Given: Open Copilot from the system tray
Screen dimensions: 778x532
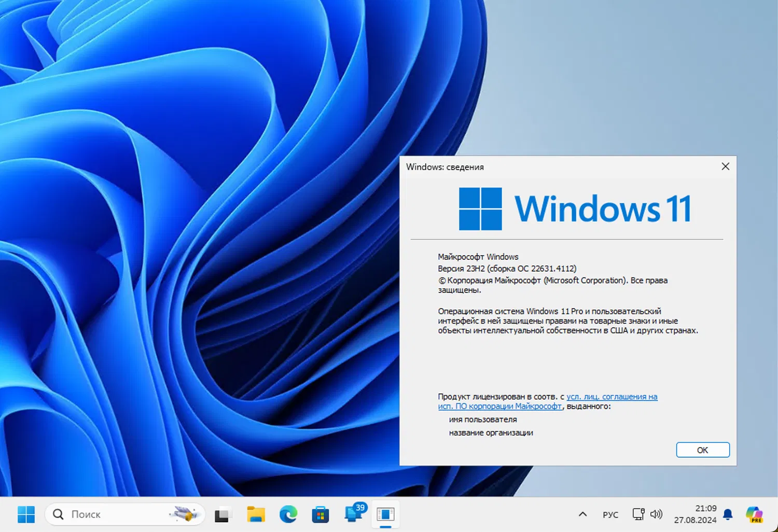Looking at the screenshot, I should coord(755,514).
